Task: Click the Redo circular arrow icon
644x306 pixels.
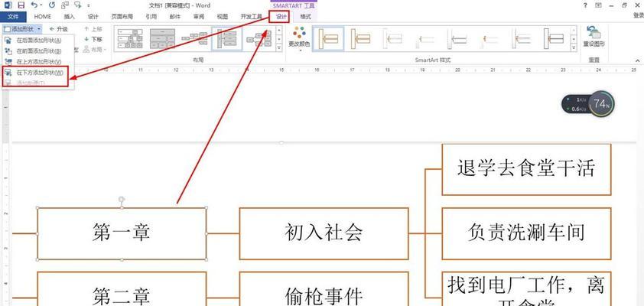Action: [x=52, y=5]
